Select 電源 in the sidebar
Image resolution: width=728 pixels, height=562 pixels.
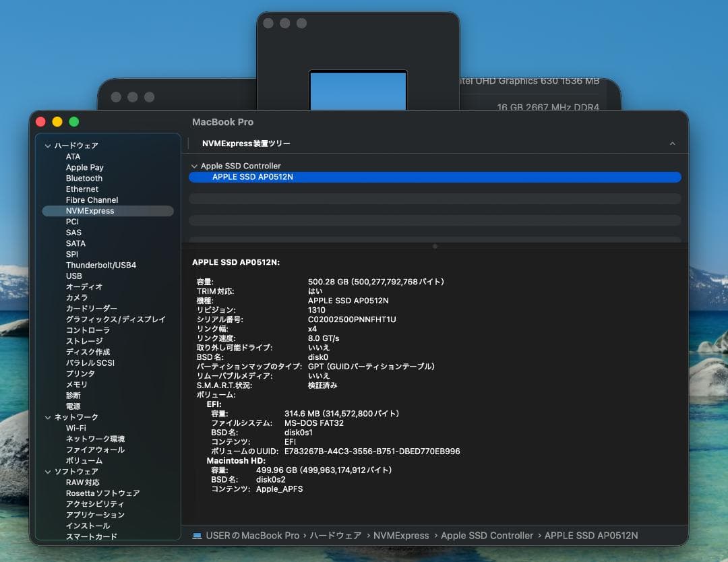point(73,406)
